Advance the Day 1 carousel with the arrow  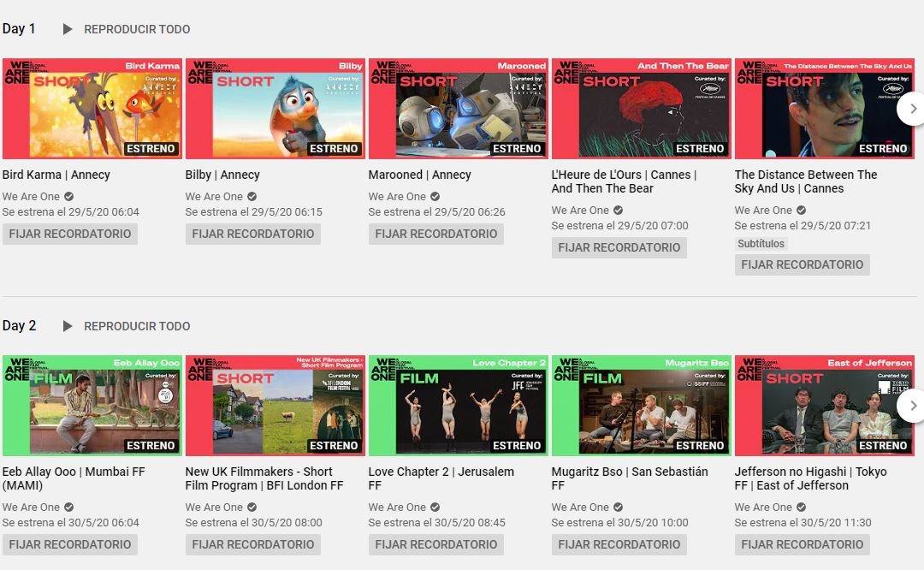click(x=912, y=109)
